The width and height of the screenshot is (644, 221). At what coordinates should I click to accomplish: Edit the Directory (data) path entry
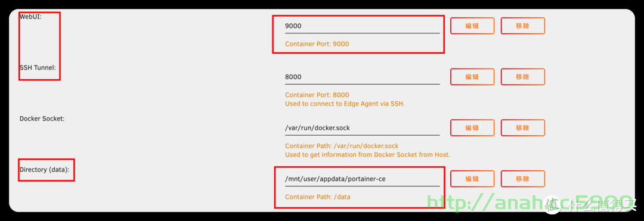472,179
